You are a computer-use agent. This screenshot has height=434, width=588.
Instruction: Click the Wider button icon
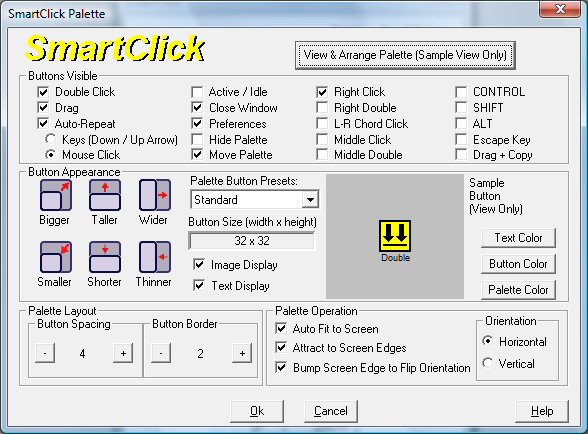coord(154,195)
